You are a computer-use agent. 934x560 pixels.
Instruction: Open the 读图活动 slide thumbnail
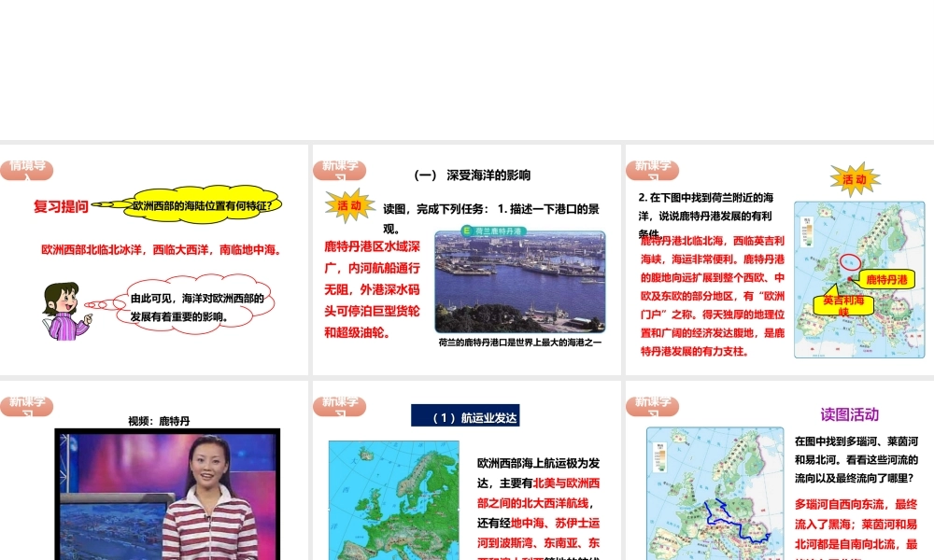coord(780,470)
